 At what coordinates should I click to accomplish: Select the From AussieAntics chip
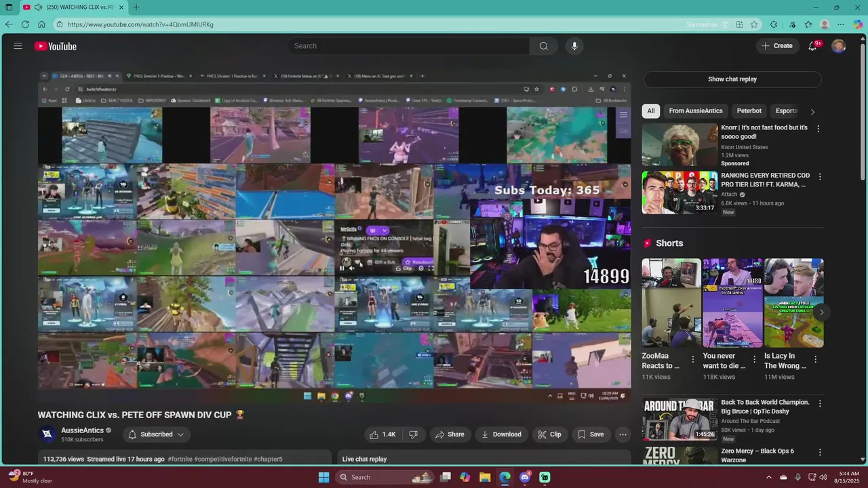click(x=696, y=111)
